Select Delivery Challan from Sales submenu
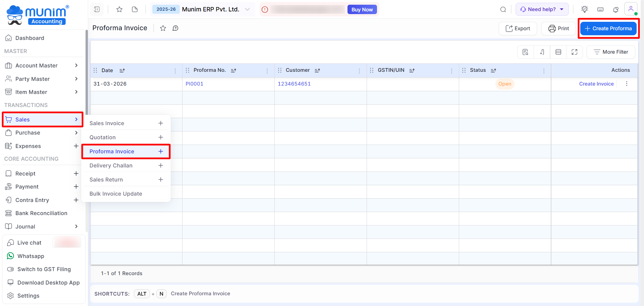The height and width of the screenshot is (306, 644). (x=111, y=165)
